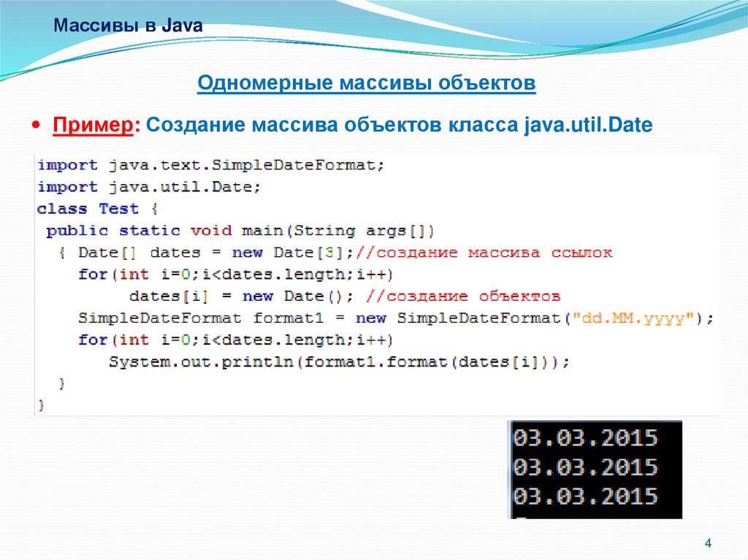Click the 'System.out.println(format1.format(dates[i]));' line
The width and height of the screenshot is (748, 560).
[x=339, y=362]
